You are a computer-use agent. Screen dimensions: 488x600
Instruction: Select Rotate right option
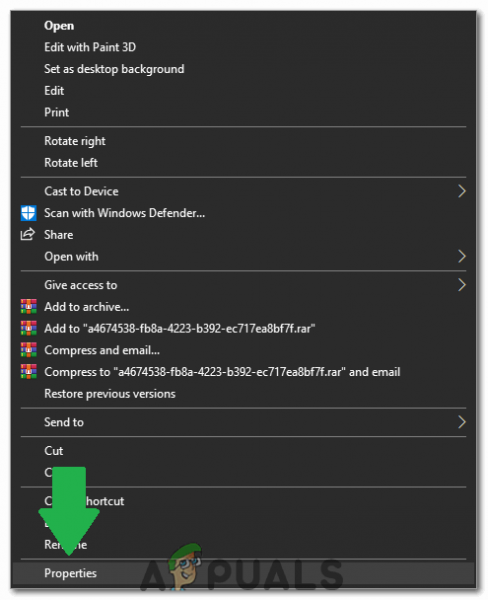point(75,141)
